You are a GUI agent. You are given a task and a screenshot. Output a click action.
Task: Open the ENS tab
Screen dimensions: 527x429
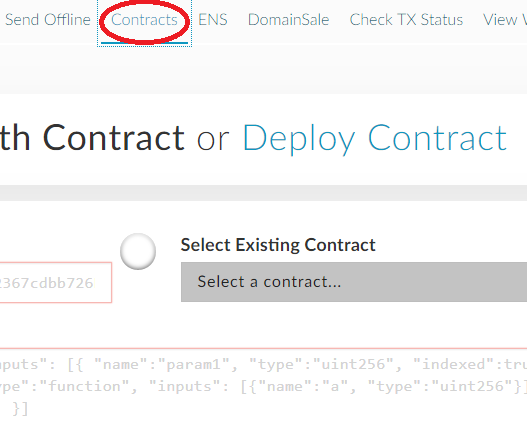(x=213, y=20)
